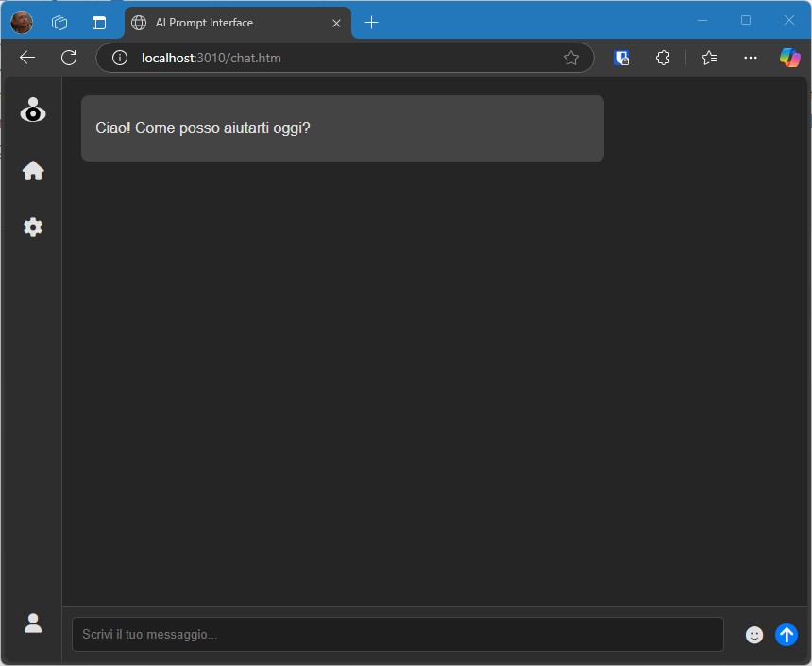812x666 pixels.
Task: Refresh the page with the reload icon
Action: click(69, 58)
